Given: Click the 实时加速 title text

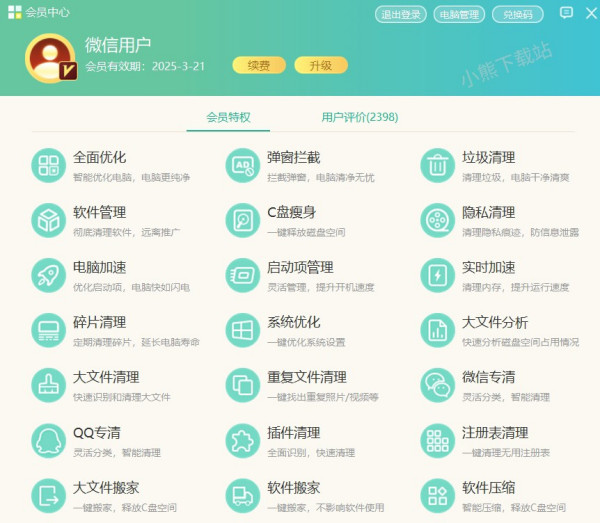Looking at the screenshot, I should point(488,267).
